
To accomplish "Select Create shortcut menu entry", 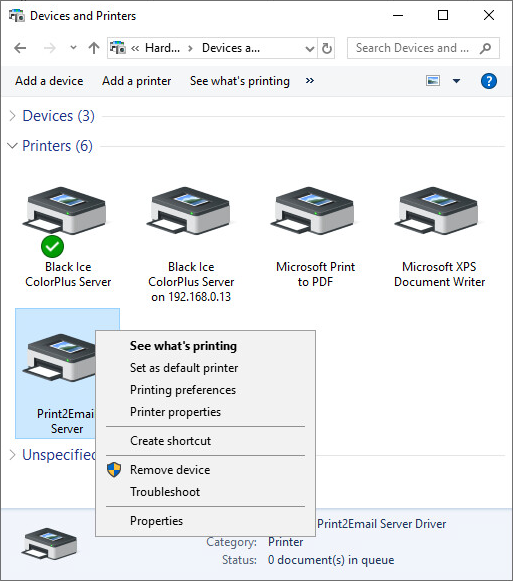I will (x=206, y=441).
